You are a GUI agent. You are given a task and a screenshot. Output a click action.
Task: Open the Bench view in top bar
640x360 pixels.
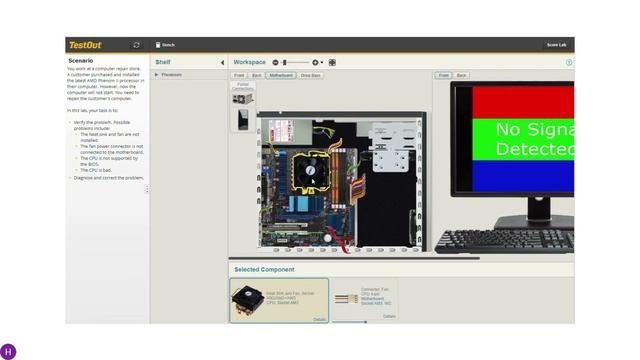click(165, 45)
